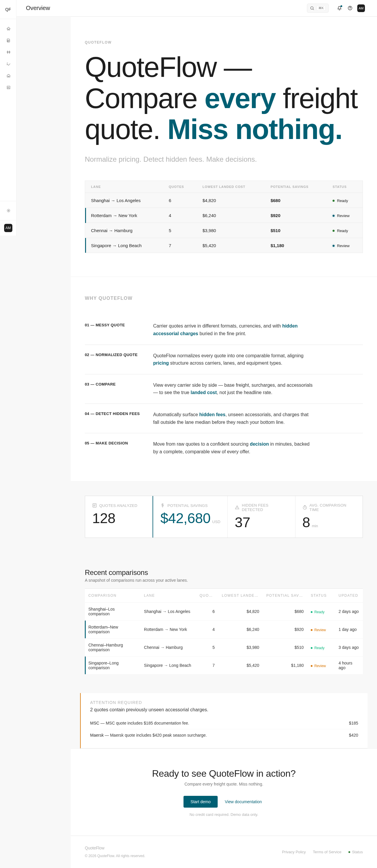
Task: Select the hash grid icon in the sidebar
Action: click(x=9, y=52)
